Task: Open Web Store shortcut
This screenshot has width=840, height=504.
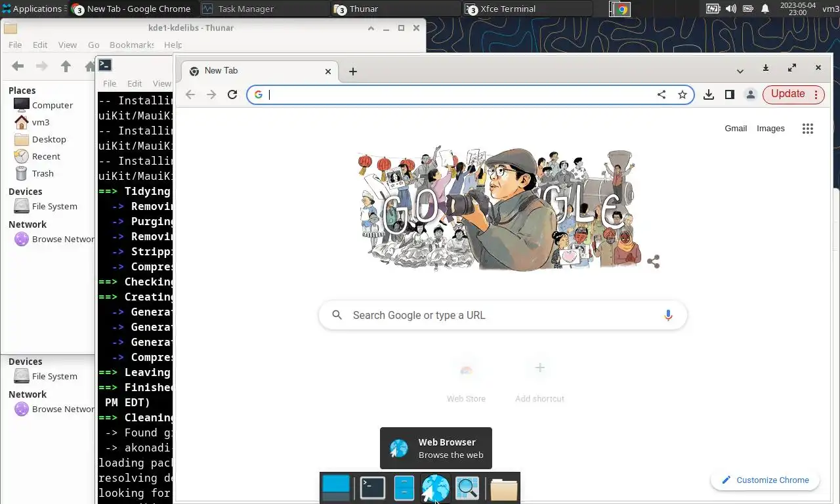Action: (466, 381)
